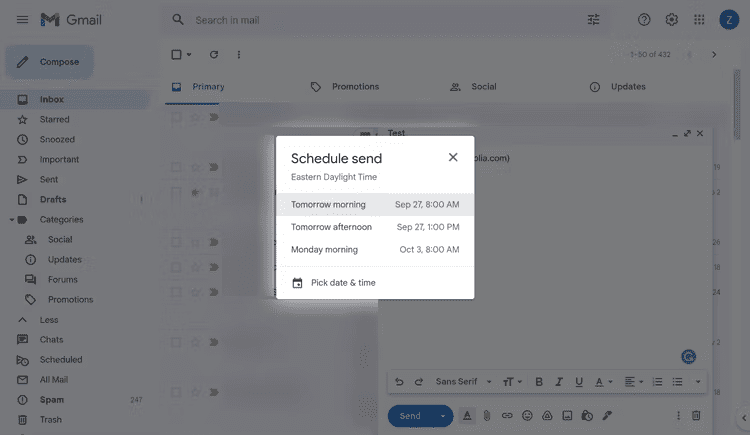Toggle italic formatting

[x=559, y=382]
